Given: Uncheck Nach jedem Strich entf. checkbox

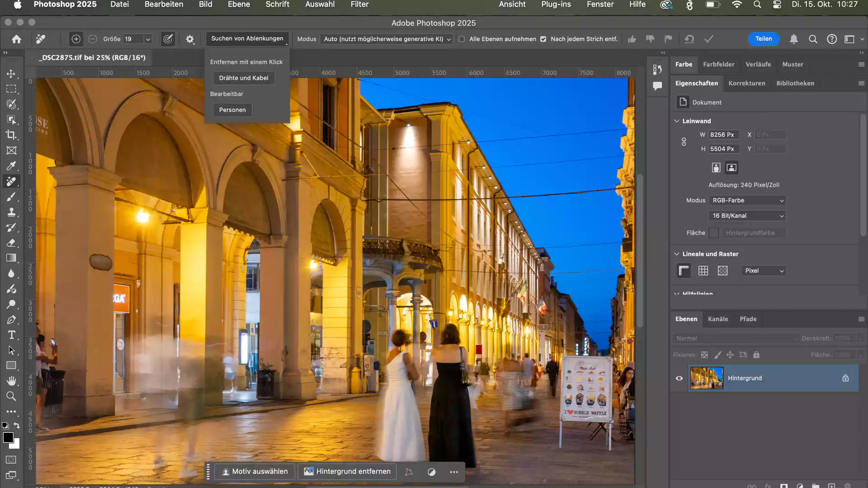Looking at the screenshot, I should (x=543, y=39).
